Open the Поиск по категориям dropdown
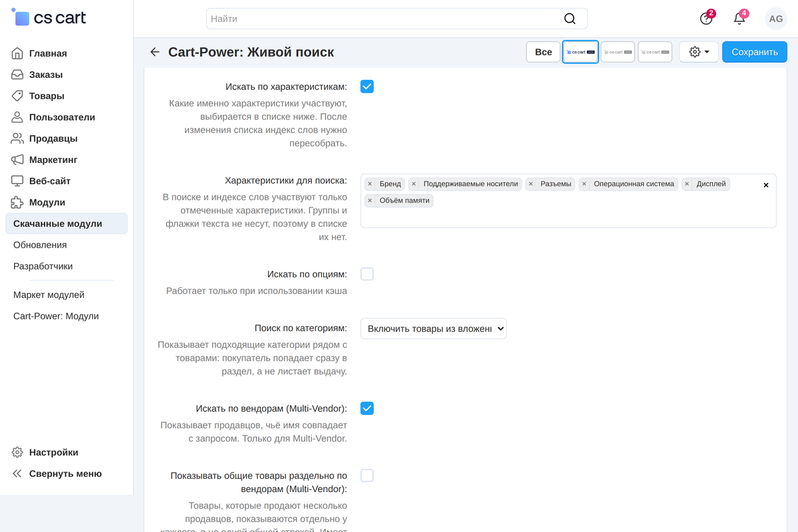This screenshot has height=532, width=798. click(x=434, y=329)
